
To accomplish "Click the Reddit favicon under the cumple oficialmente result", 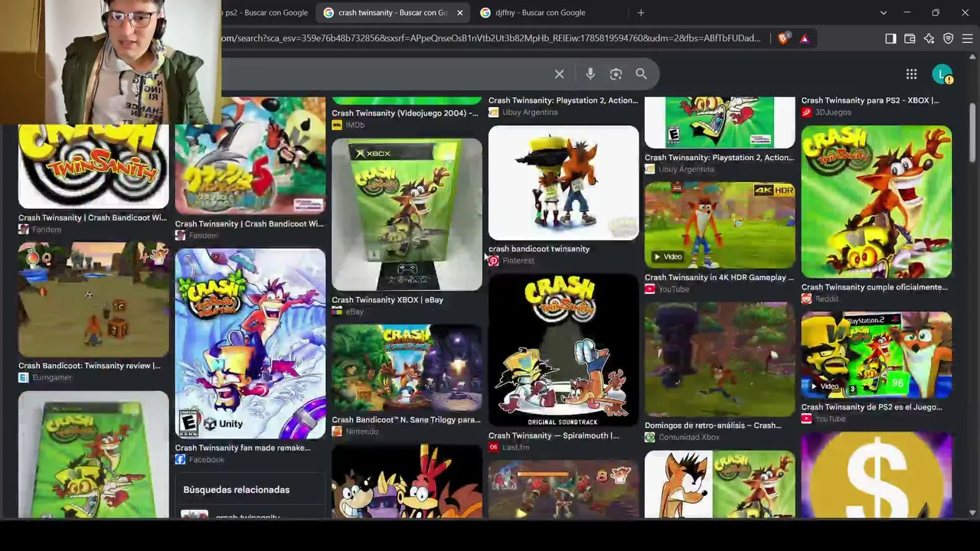I will 806,299.
